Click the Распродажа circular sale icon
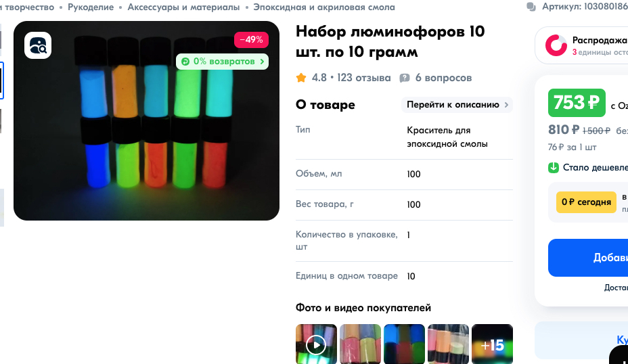Screen dimensions: 628x364 tap(556, 45)
